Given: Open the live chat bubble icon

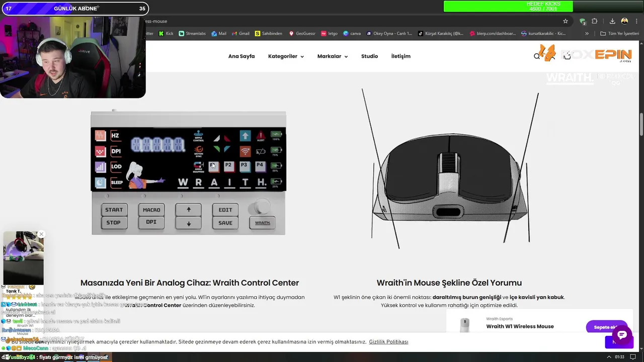Looking at the screenshot, I should (x=622, y=335).
